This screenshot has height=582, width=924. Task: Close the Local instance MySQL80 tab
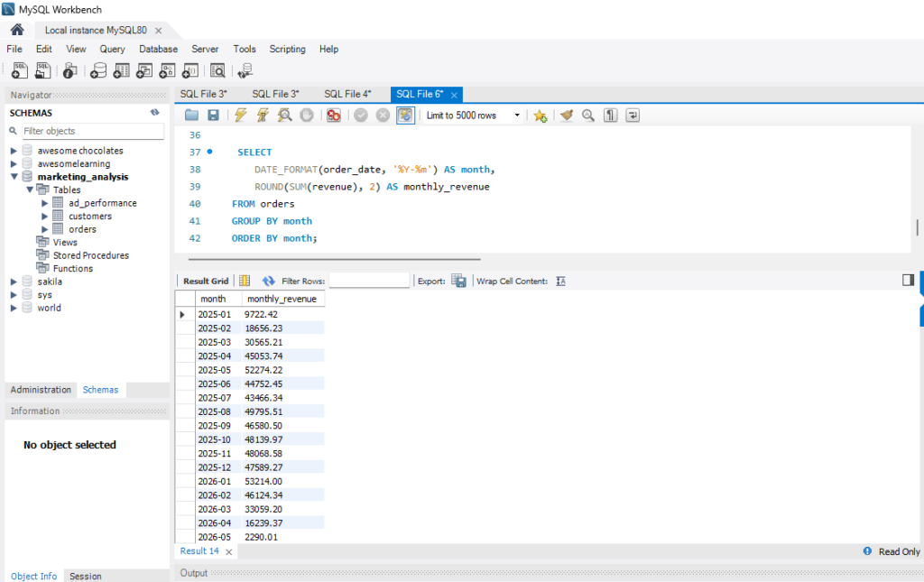pos(159,30)
